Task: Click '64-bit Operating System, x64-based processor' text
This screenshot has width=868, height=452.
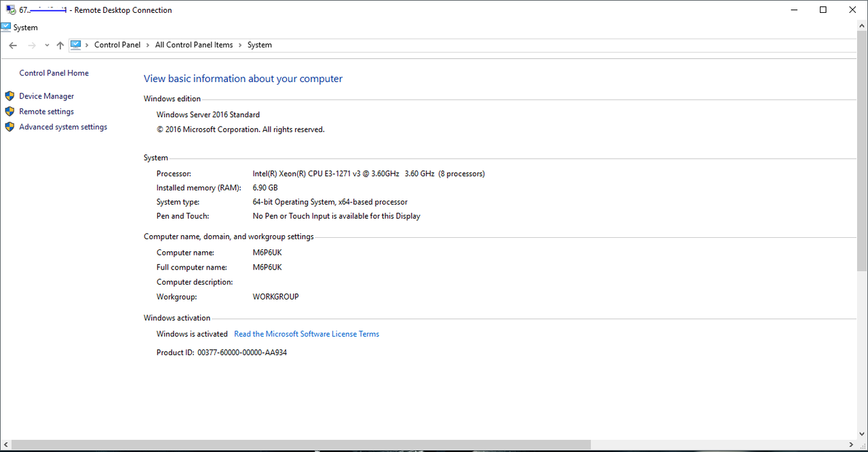Action: (x=330, y=202)
